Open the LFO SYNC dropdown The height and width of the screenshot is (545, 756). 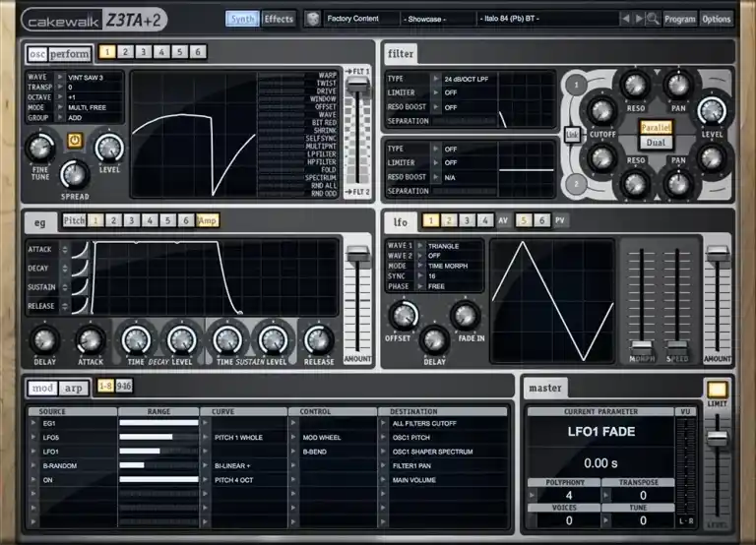(420, 276)
